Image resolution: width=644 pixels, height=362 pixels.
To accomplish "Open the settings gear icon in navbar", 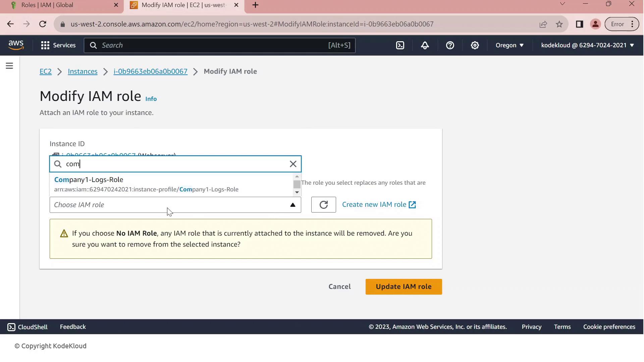I will pos(475,45).
